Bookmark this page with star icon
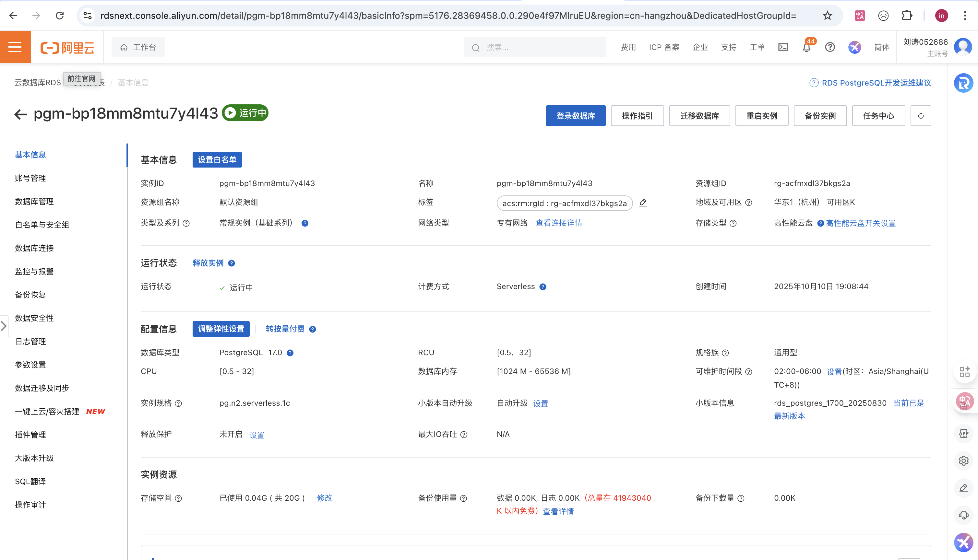978x560 pixels. (x=827, y=15)
